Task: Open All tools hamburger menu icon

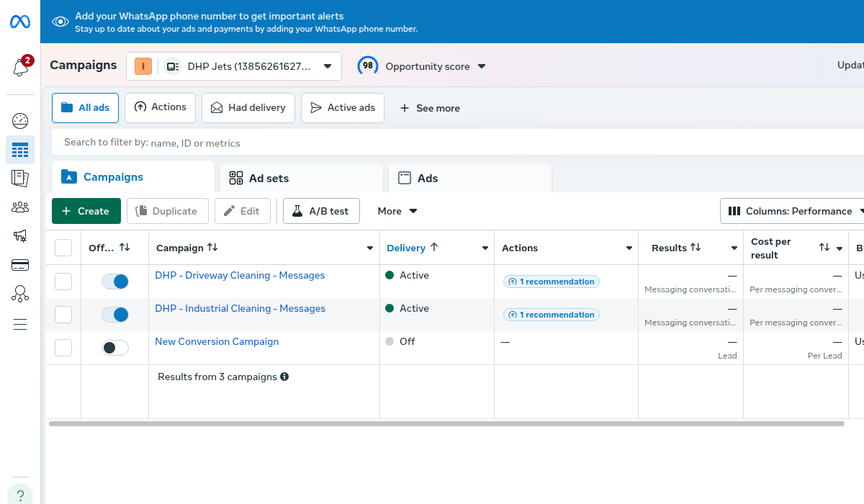Action: point(20,324)
